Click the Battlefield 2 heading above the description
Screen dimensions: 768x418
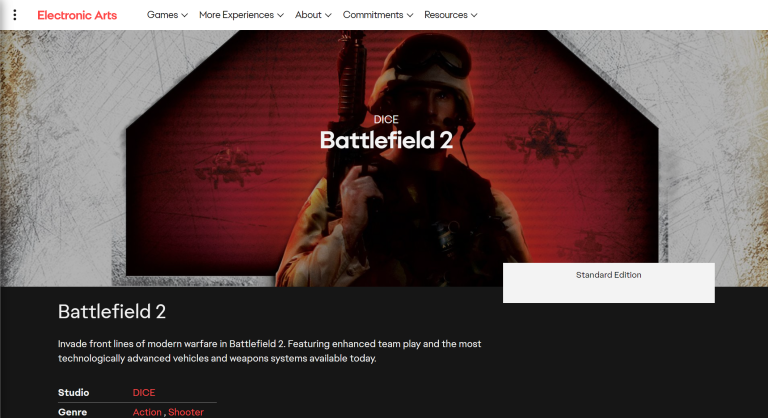click(112, 311)
